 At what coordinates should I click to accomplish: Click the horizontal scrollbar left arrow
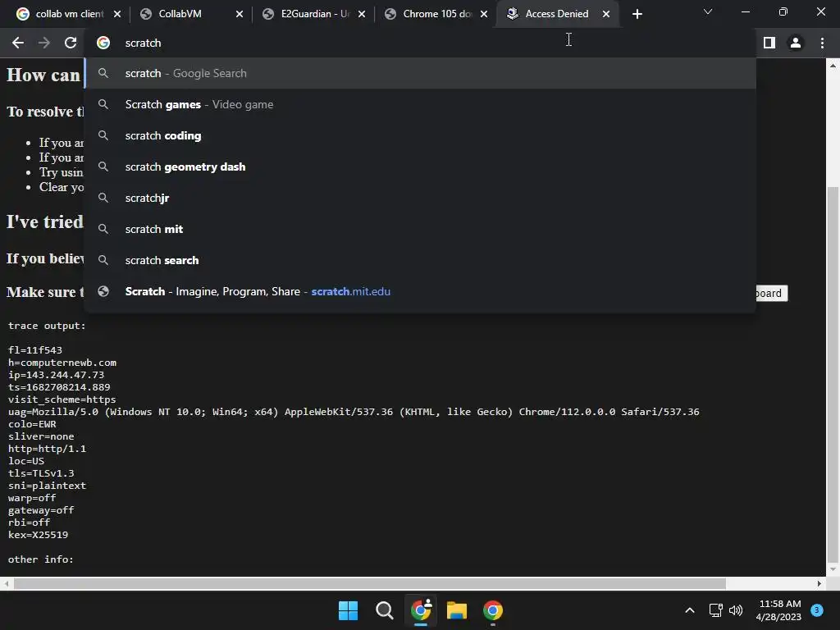7,583
